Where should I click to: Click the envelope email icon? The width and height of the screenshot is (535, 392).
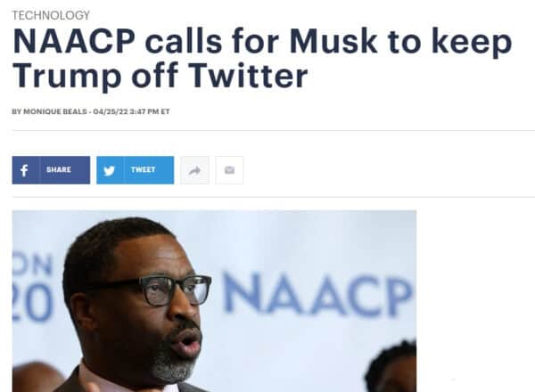(x=229, y=170)
